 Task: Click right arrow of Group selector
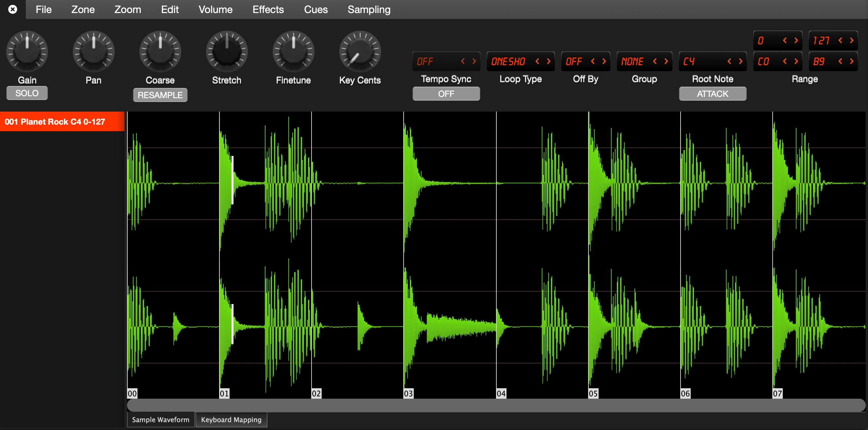click(666, 61)
